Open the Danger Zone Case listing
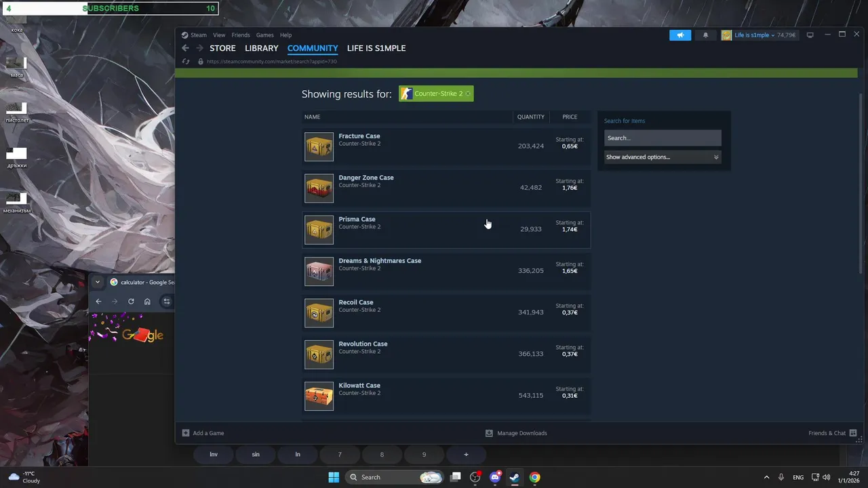The height and width of the screenshot is (488, 868). point(446,188)
